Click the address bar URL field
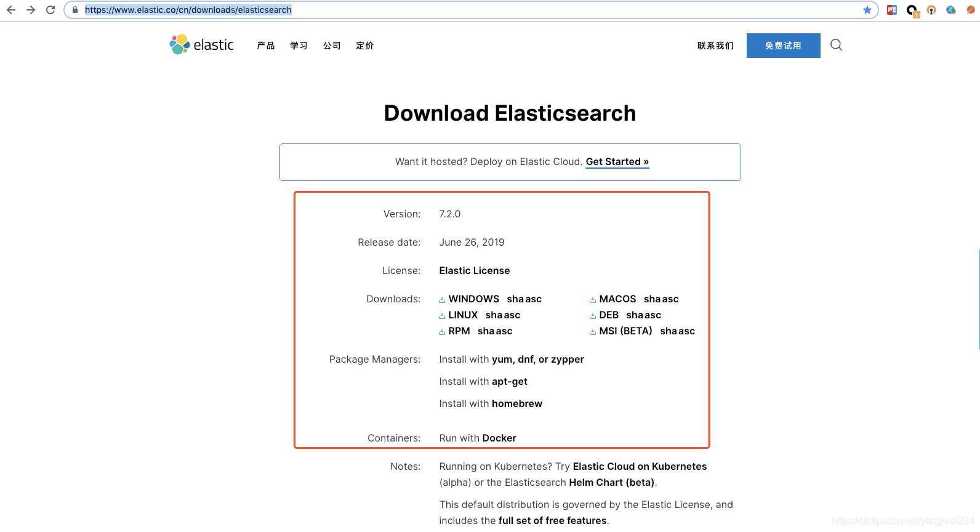 click(471, 10)
